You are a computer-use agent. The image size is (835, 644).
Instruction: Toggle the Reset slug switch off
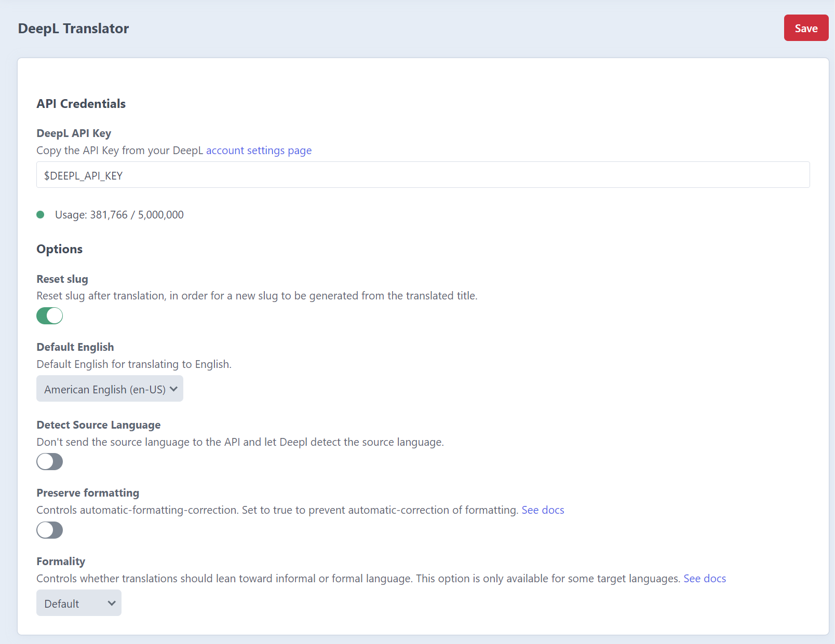point(49,316)
